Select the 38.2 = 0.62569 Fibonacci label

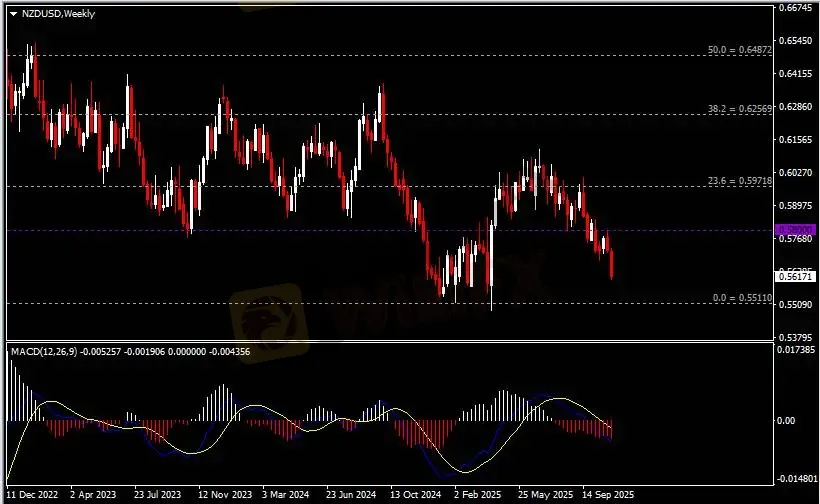(739, 108)
